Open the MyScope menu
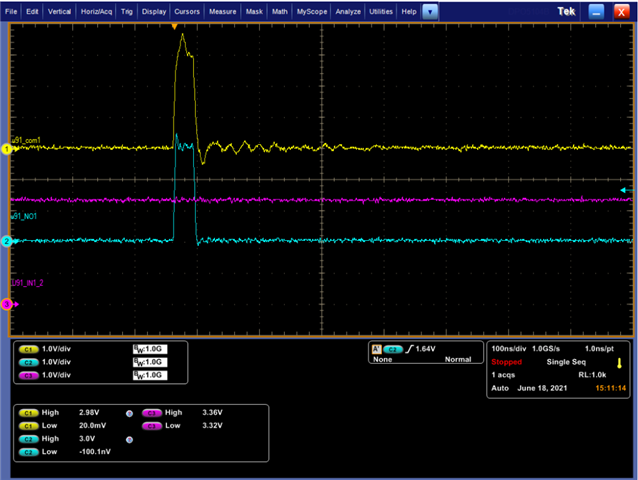Viewport: 638px width, 480px height. [312, 11]
